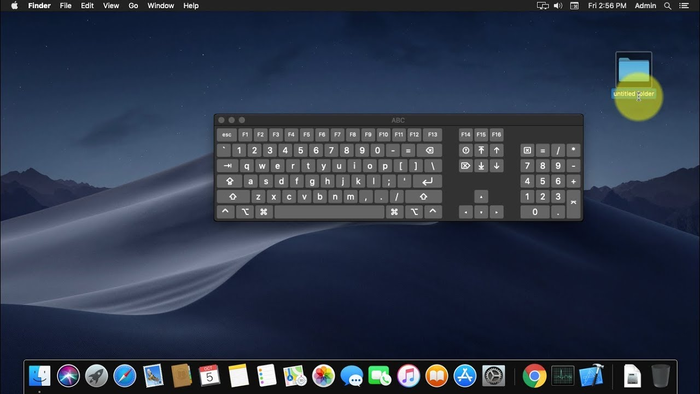
Task: Click the return key arrow icon
Action: point(427,181)
